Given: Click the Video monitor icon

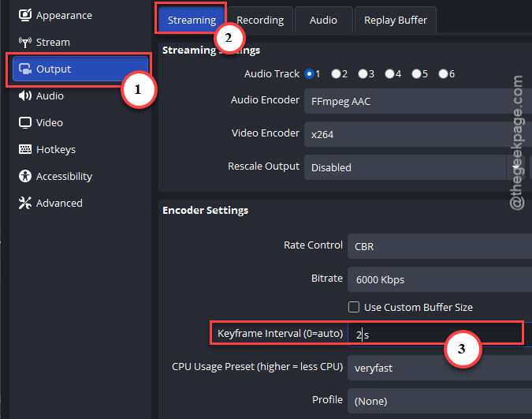Looking at the screenshot, I should tap(25, 122).
